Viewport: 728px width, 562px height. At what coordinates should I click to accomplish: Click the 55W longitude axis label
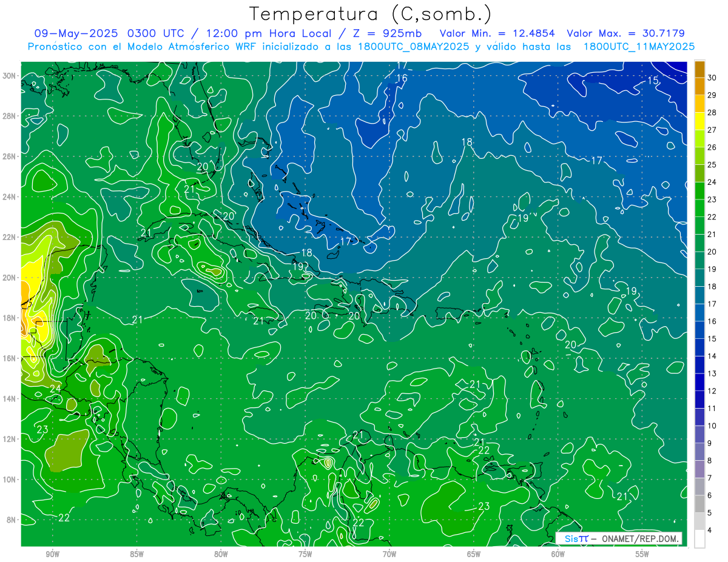(642, 554)
